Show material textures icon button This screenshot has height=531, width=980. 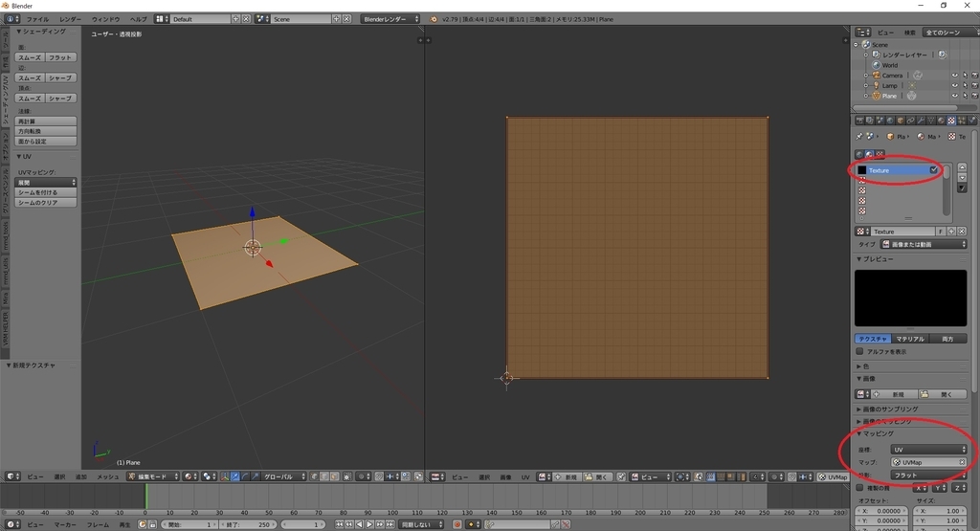tap(869, 154)
